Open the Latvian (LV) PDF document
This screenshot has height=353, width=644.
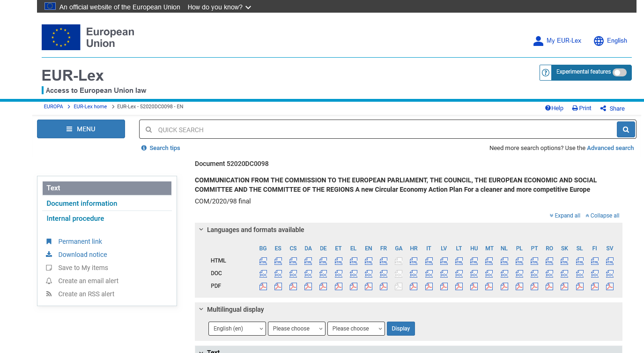tap(444, 286)
